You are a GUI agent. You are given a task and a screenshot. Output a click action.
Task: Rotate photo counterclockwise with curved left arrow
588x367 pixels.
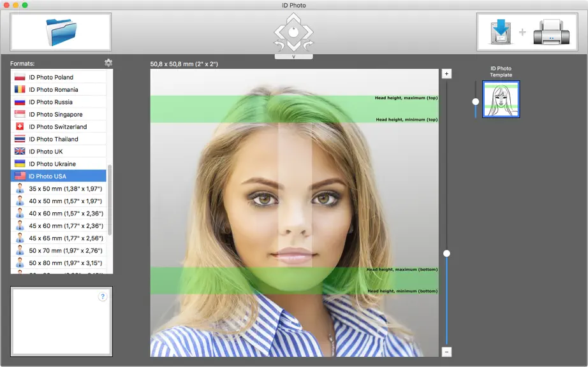(x=279, y=46)
